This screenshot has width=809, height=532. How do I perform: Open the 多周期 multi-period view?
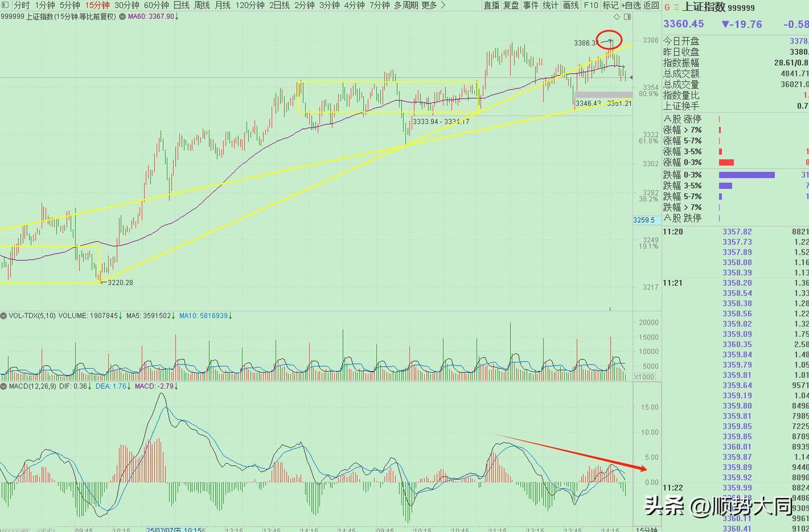[x=406, y=5]
